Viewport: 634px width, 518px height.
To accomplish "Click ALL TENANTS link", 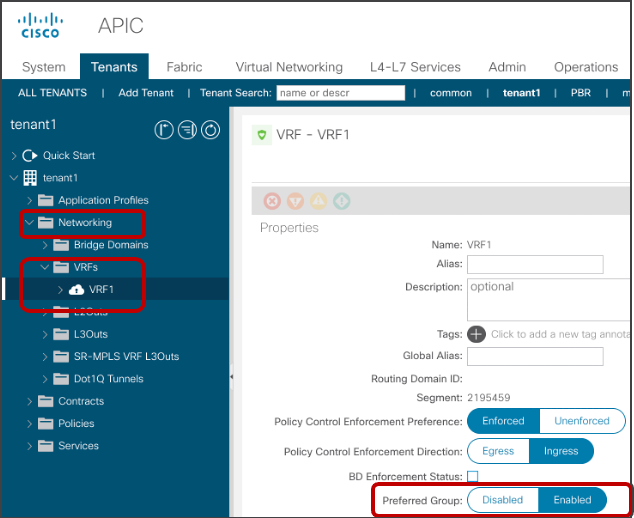I will [52, 93].
